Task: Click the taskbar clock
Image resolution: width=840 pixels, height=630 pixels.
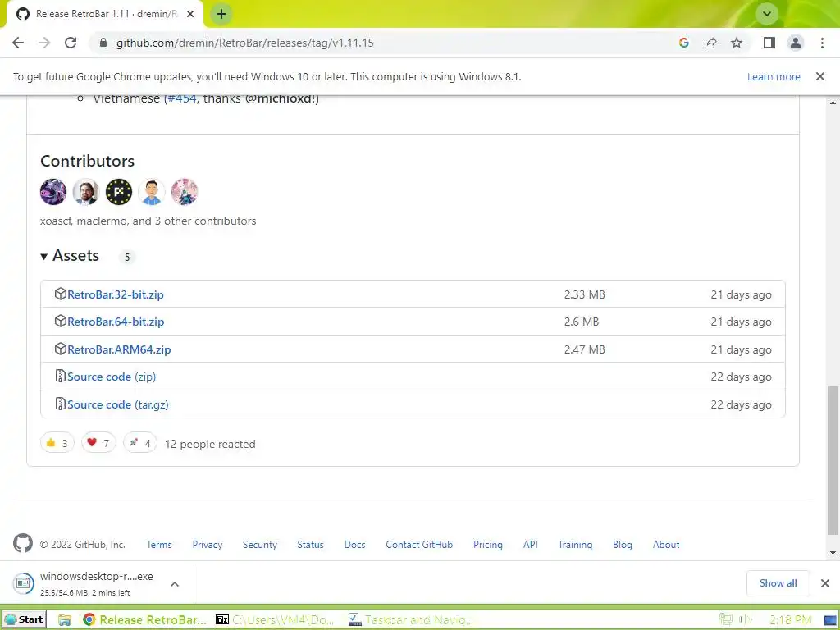Action: pyautogui.click(x=790, y=620)
